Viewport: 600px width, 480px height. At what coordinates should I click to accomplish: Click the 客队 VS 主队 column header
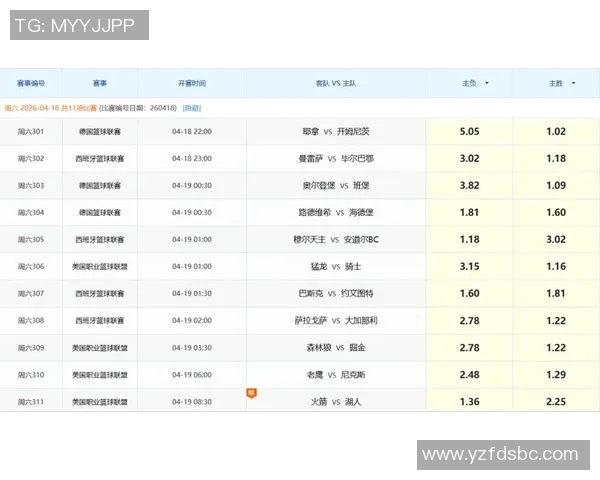pyautogui.click(x=336, y=83)
